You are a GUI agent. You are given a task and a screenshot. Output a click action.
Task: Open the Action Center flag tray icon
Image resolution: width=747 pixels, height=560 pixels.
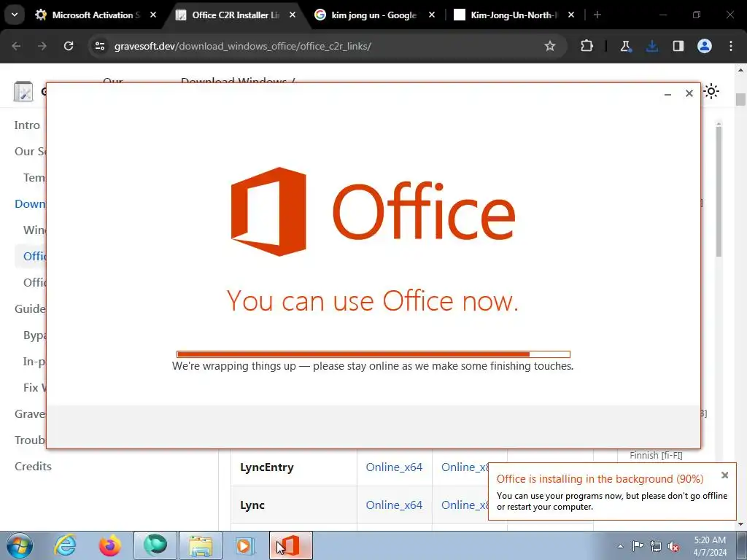pos(638,546)
